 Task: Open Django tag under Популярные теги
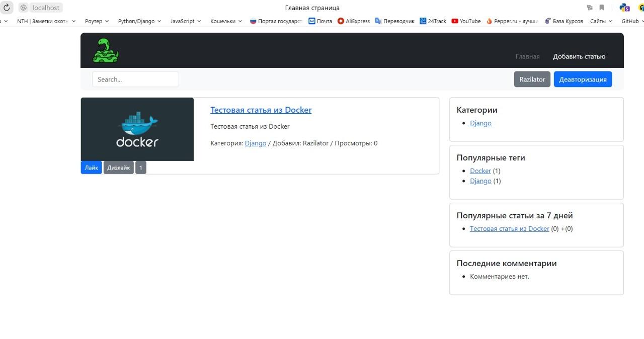(480, 181)
